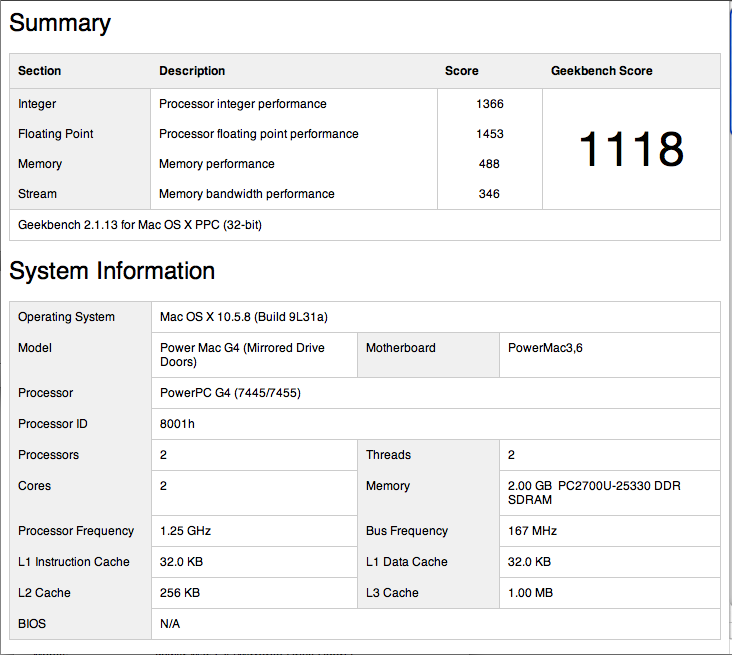Select '2.00 GB PC2700U-25330 DDR SDRAM' value

pos(594,493)
